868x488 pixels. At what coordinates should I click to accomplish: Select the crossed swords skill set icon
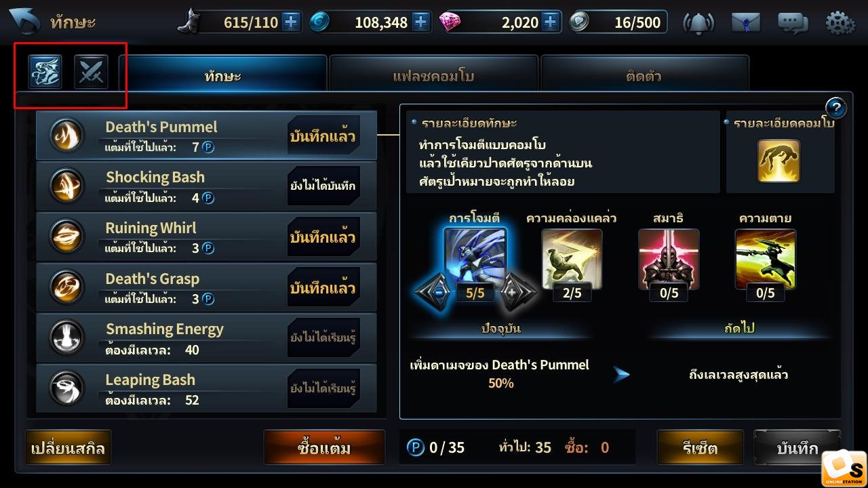(91, 72)
